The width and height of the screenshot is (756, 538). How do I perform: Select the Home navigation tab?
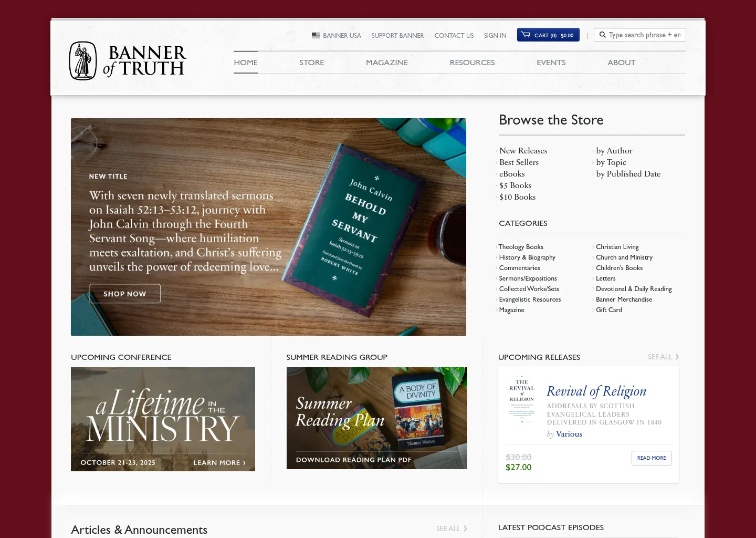[246, 62]
